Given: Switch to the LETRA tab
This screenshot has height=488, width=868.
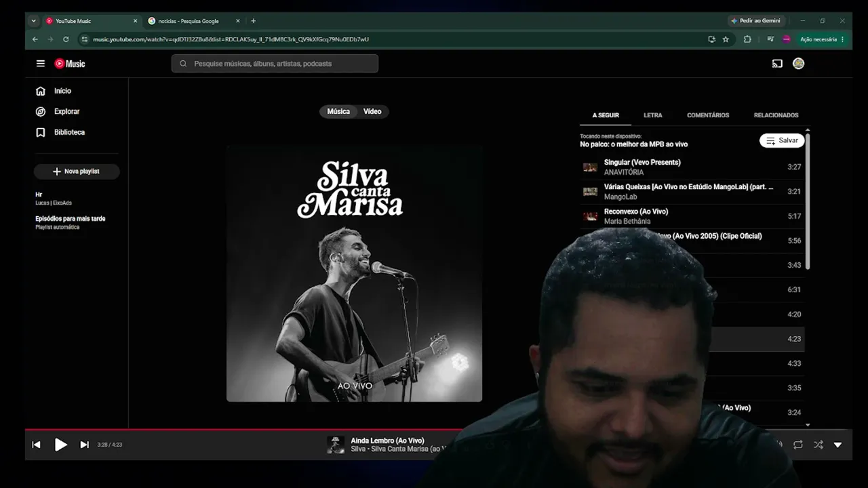Looking at the screenshot, I should tap(653, 115).
